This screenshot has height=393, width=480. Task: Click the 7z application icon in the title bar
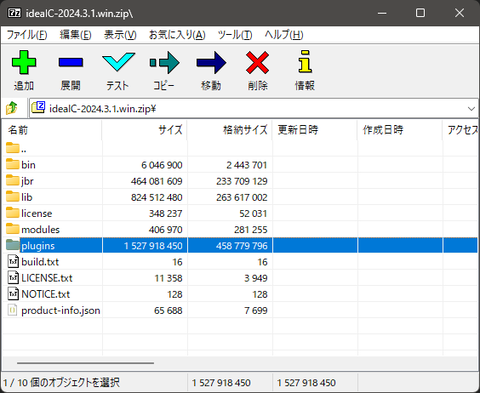tap(14, 13)
